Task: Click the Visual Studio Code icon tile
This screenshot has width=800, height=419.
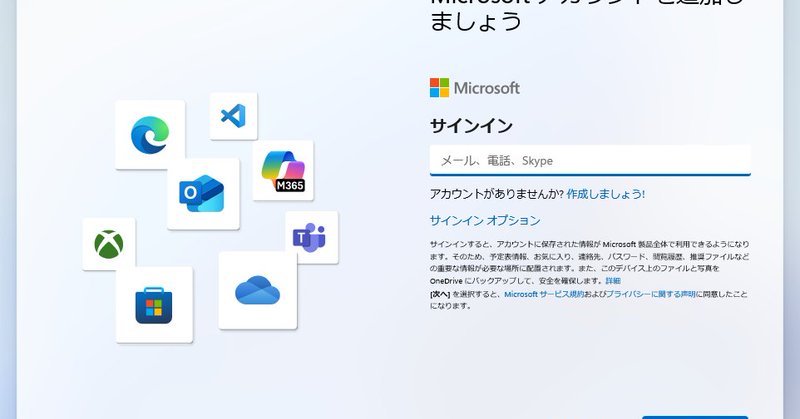Action: tap(233, 116)
